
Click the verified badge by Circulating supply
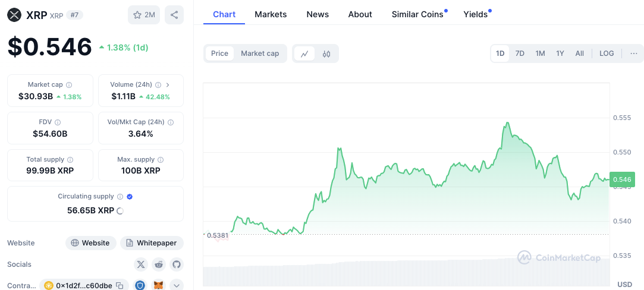click(x=130, y=197)
